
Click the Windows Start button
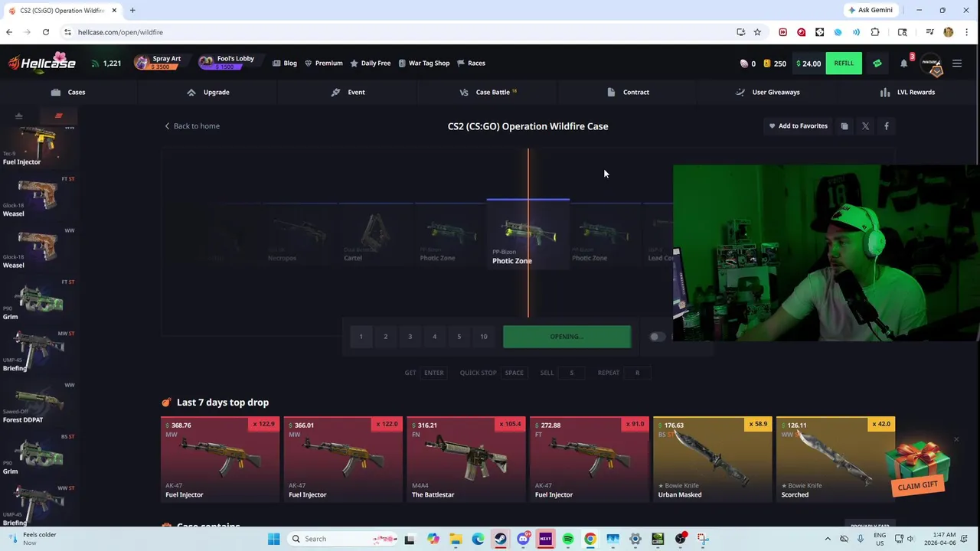pyautogui.click(x=273, y=539)
